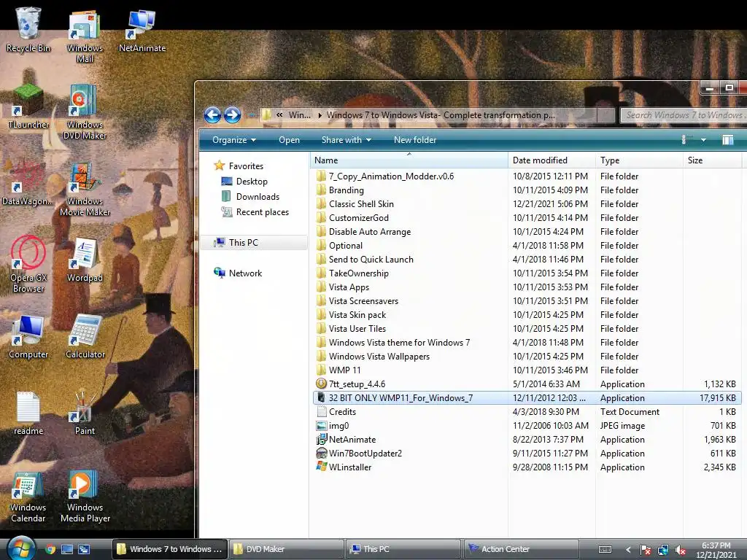Switch to DVD Maker taskbar window
Image resolution: width=747 pixels, height=560 pixels.
pos(286,549)
